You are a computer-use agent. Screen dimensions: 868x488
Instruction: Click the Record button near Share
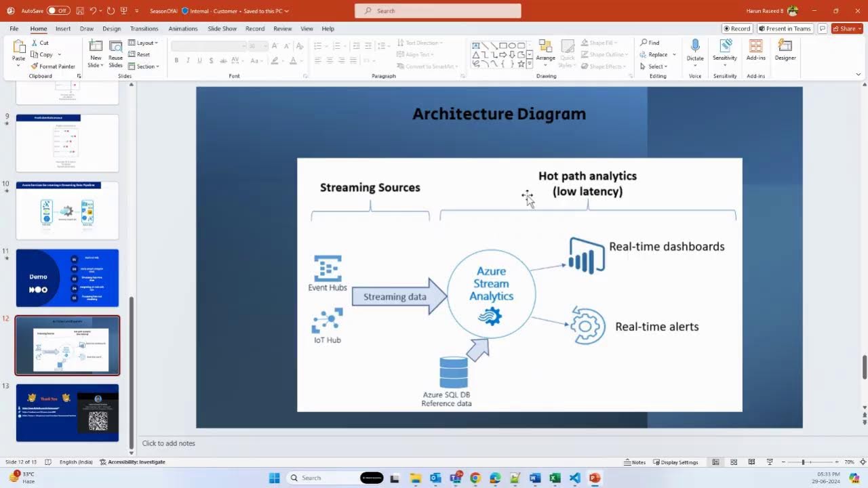click(x=737, y=28)
